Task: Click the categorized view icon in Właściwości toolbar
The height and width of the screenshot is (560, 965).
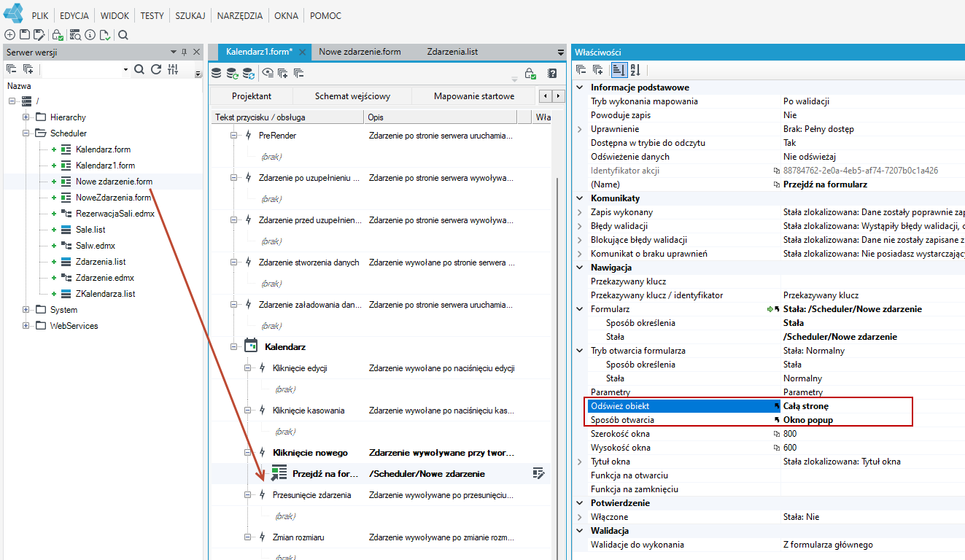Action: click(x=619, y=70)
